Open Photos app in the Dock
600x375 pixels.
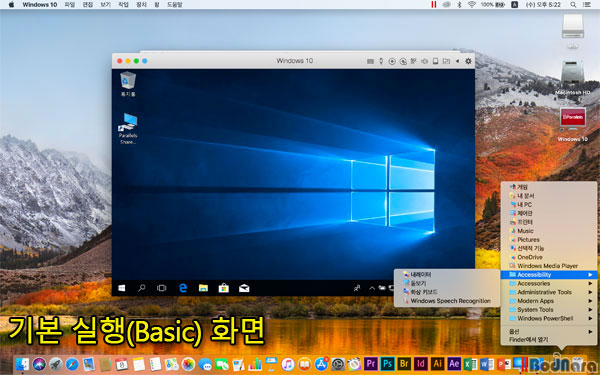(188, 364)
